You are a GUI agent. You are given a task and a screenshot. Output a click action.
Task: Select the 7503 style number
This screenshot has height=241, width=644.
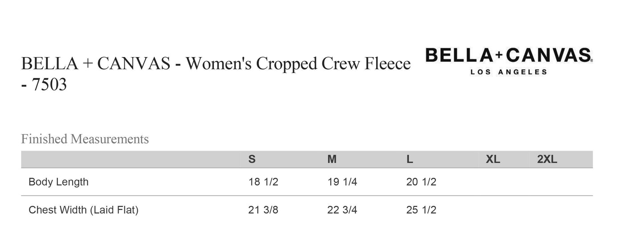point(50,84)
